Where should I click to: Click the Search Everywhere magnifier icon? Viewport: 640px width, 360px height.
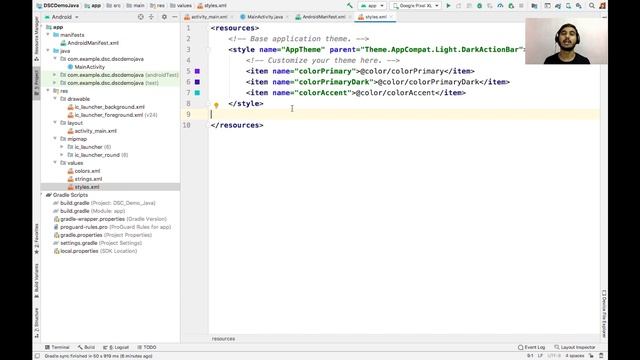591,6
